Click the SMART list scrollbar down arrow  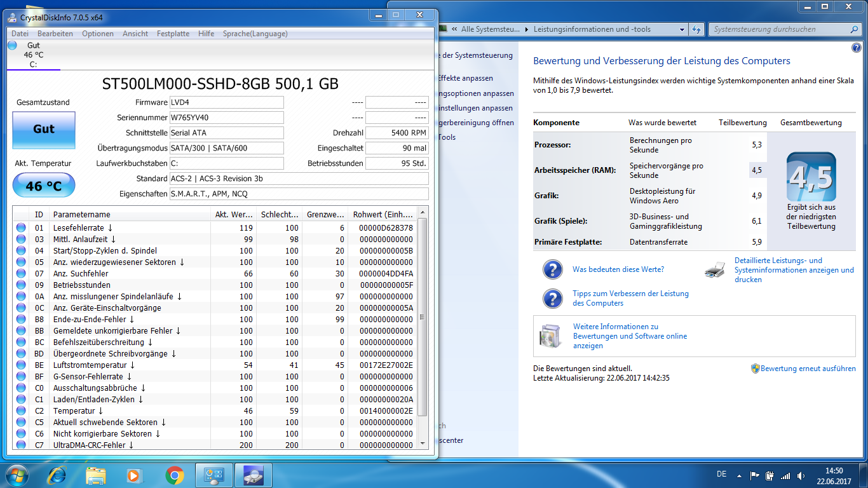pyautogui.click(x=423, y=443)
